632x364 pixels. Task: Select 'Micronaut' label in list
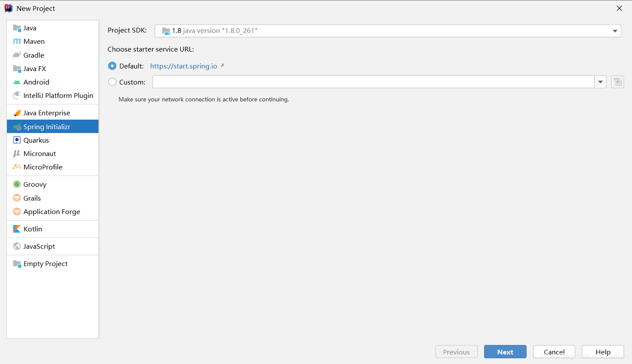40,154
